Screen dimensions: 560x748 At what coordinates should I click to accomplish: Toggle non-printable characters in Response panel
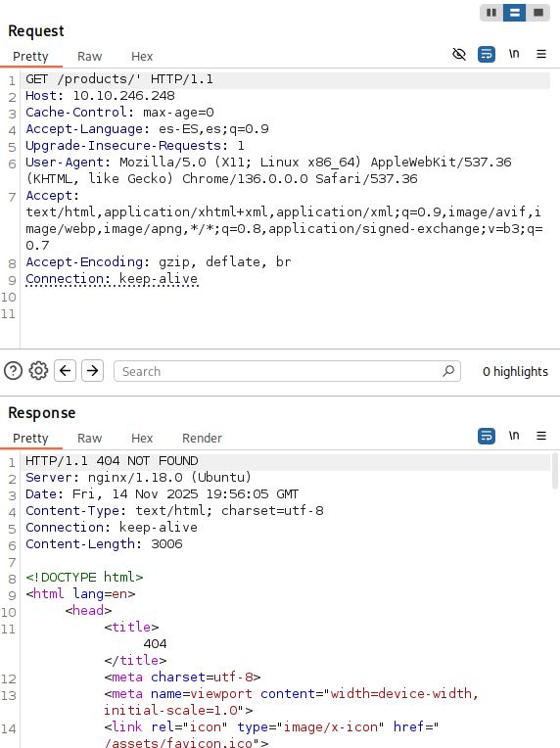pos(514,436)
